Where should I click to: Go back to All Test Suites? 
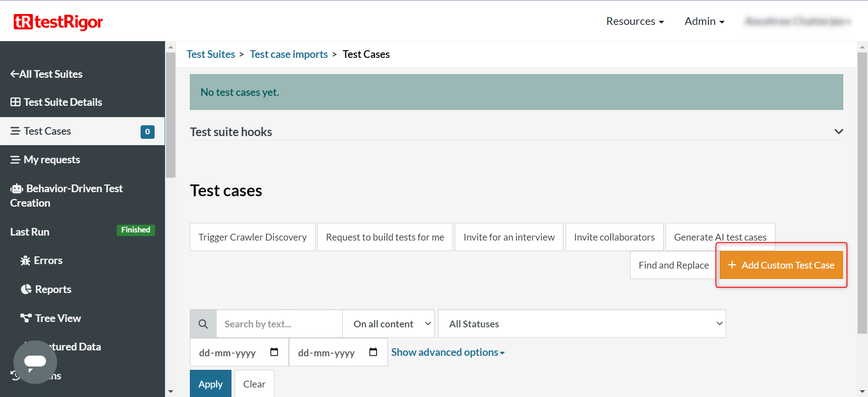(x=47, y=74)
